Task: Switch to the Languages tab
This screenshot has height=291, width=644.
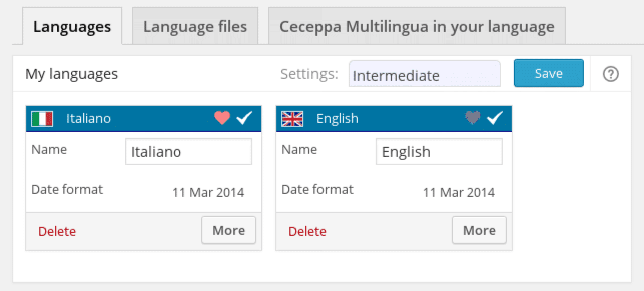Action: [72, 26]
